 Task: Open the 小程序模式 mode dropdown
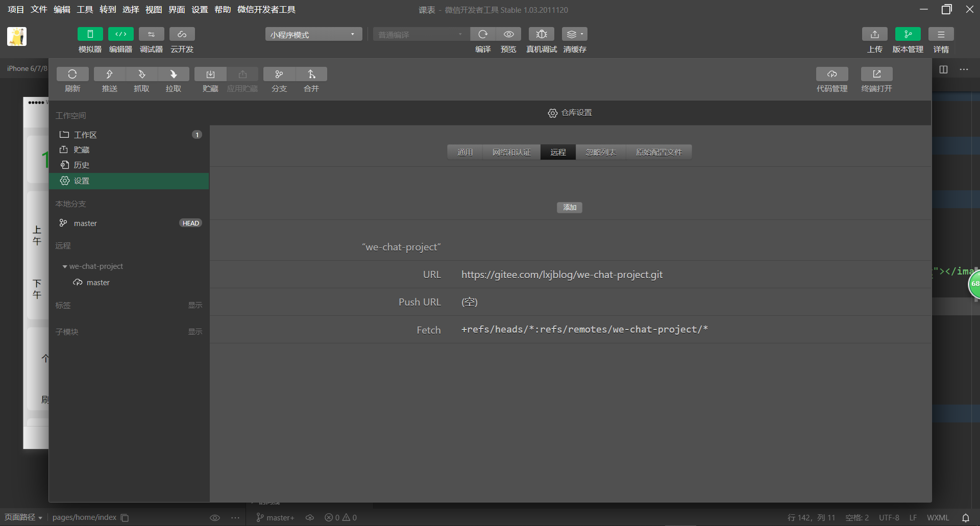click(313, 34)
